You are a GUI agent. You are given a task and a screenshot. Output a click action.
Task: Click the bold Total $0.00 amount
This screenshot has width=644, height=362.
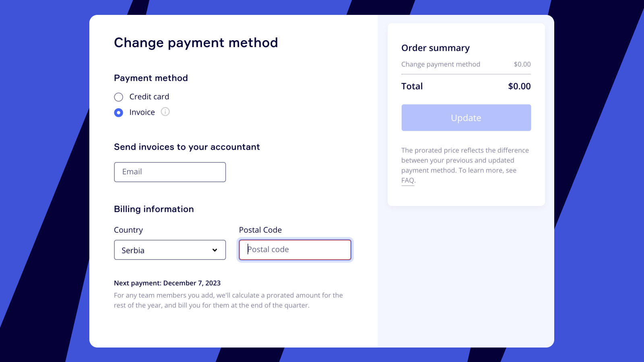[x=519, y=86]
